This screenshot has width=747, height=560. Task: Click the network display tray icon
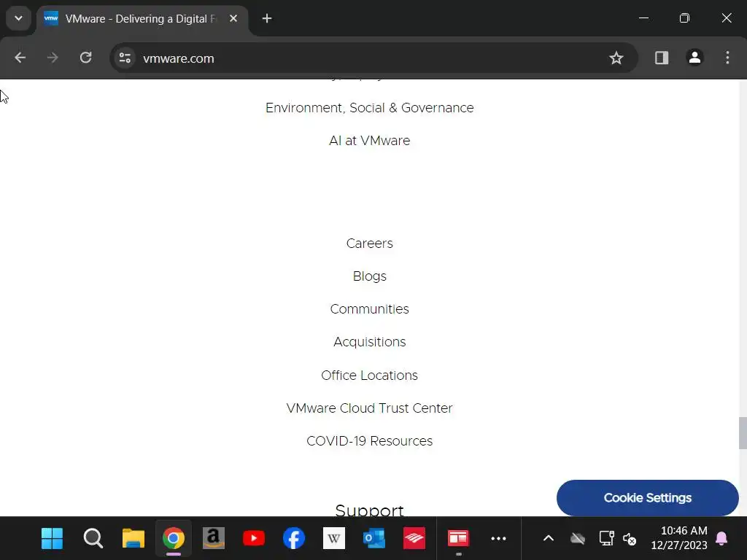coord(606,539)
